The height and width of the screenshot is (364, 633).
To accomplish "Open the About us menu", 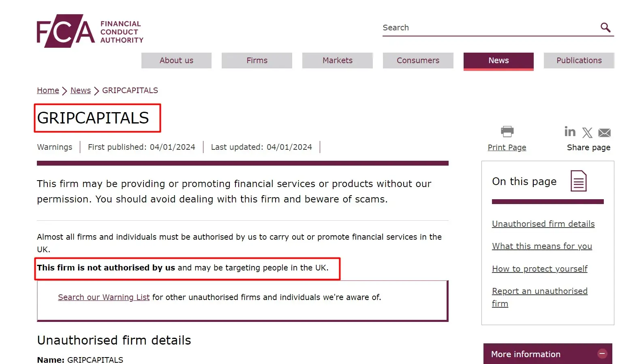I will coord(176,60).
